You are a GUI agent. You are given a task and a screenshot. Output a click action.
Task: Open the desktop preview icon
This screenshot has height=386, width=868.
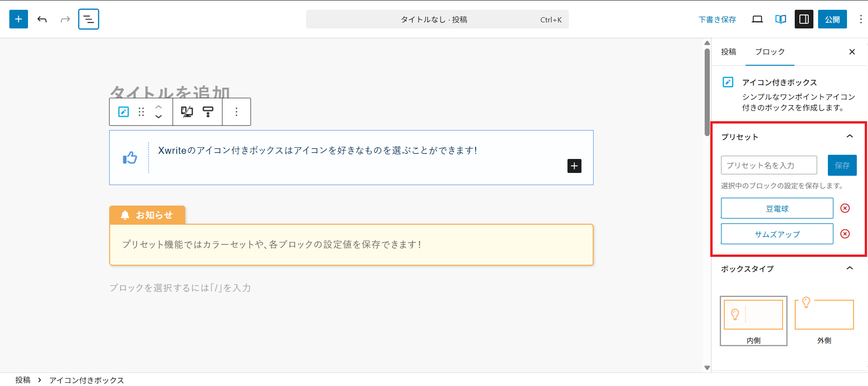coord(757,19)
